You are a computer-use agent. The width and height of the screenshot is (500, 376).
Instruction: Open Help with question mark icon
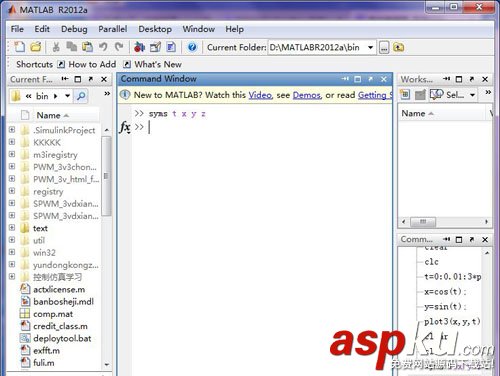pos(192,47)
